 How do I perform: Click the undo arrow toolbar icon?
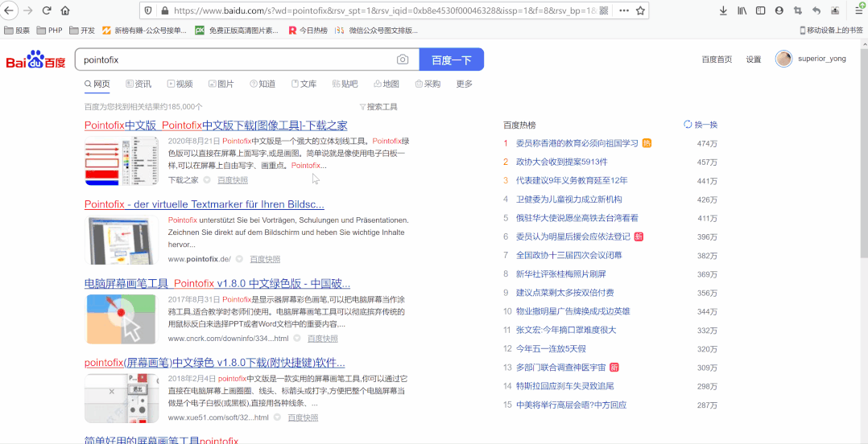click(816, 10)
